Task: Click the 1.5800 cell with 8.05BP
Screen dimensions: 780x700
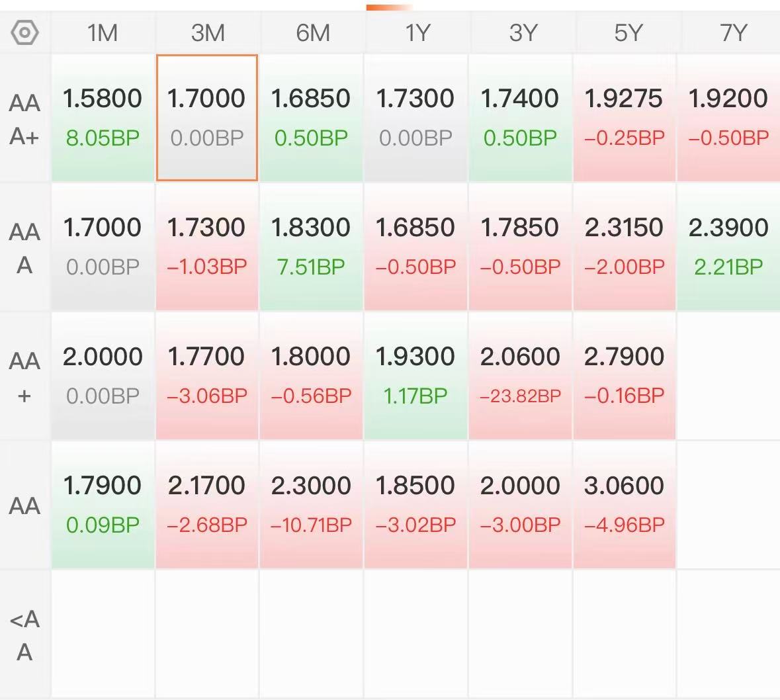Action: pyautogui.click(x=103, y=117)
